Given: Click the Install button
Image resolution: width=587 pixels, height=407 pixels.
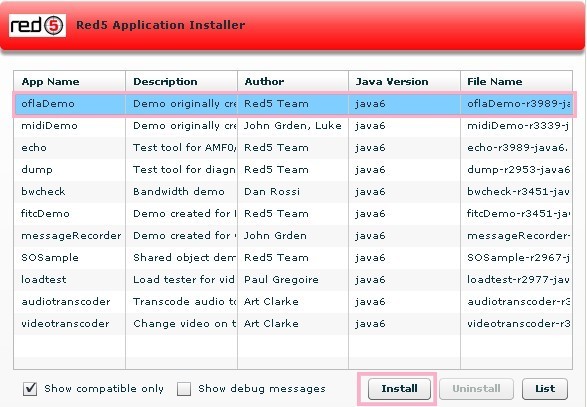Looking at the screenshot, I should tap(399, 389).
